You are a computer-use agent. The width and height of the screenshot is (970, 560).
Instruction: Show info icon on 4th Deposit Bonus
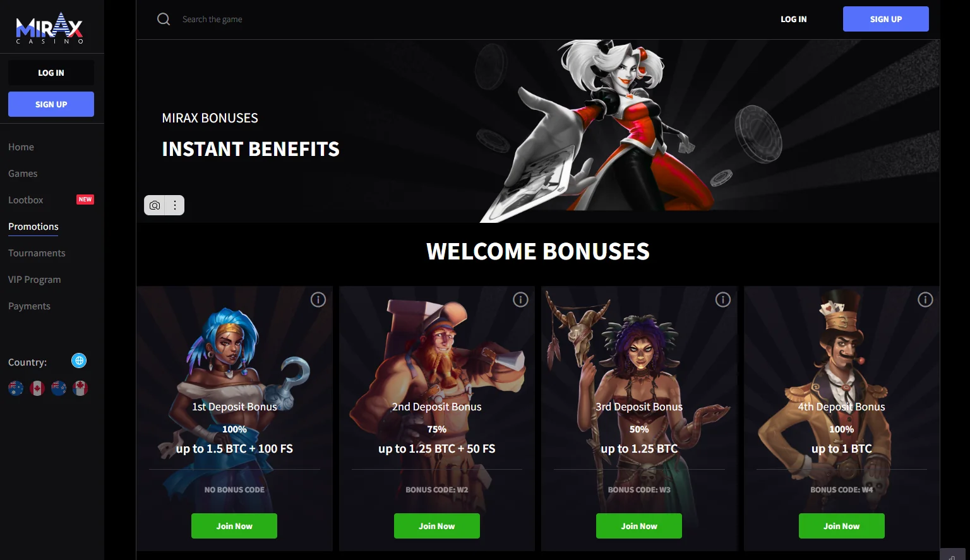925,300
